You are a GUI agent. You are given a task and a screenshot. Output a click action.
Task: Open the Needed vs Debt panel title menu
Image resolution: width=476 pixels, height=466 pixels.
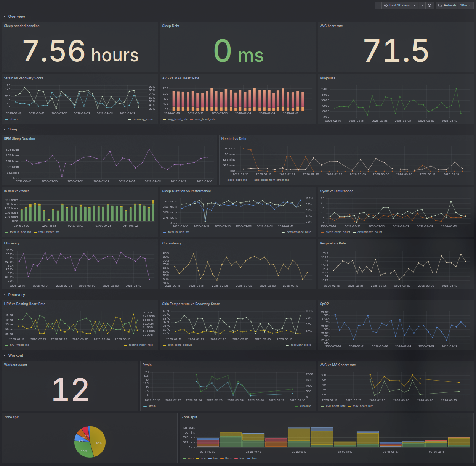tap(234, 139)
